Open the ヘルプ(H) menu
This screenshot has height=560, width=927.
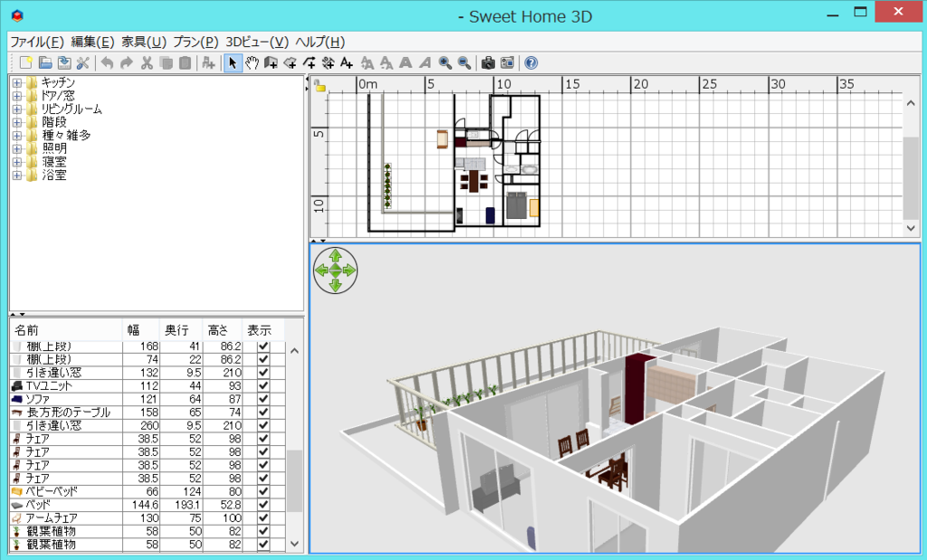coord(320,42)
